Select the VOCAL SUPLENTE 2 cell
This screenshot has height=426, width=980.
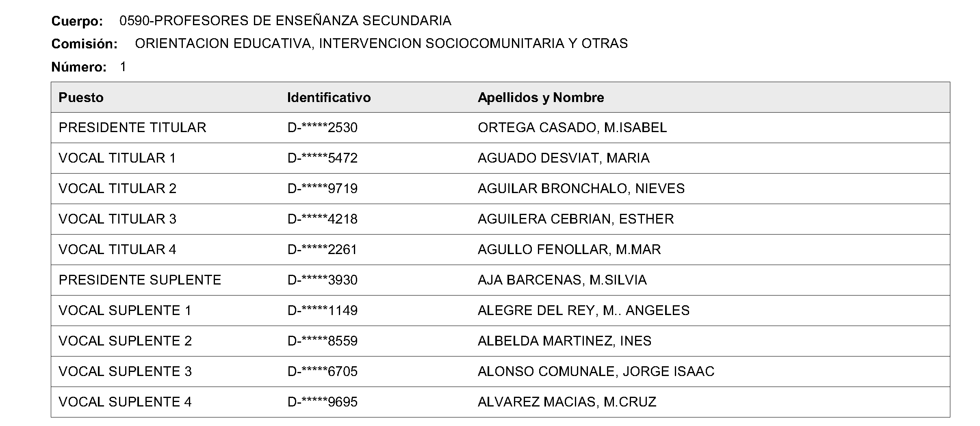pyautogui.click(x=125, y=341)
